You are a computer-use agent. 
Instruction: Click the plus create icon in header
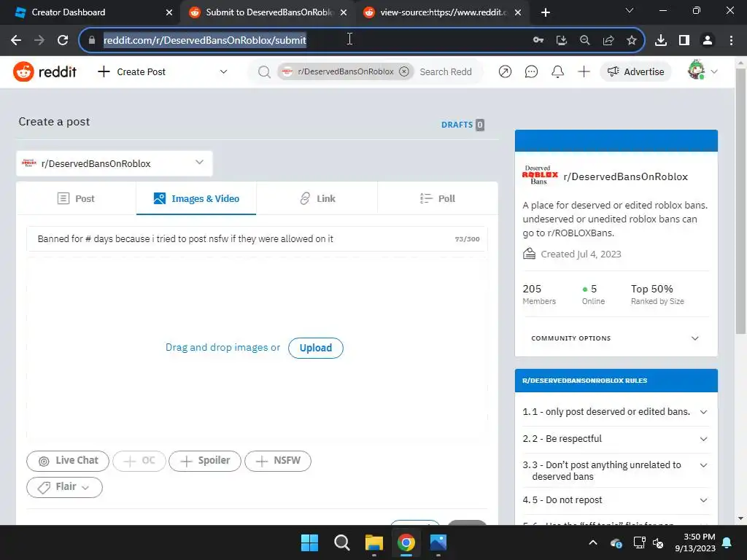point(584,71)
